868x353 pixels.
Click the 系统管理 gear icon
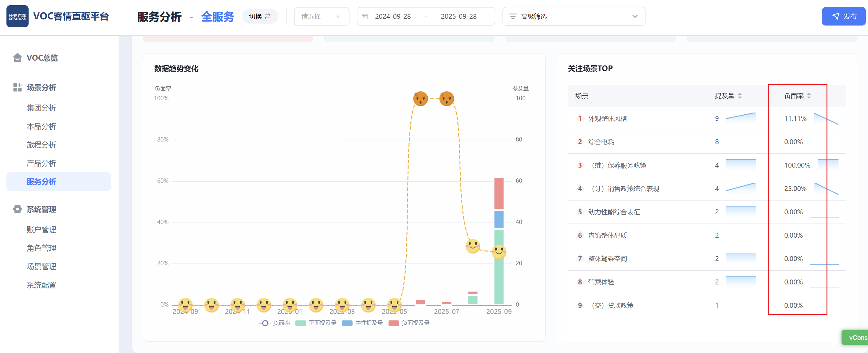pyautogui.click(x=17, y=209)
